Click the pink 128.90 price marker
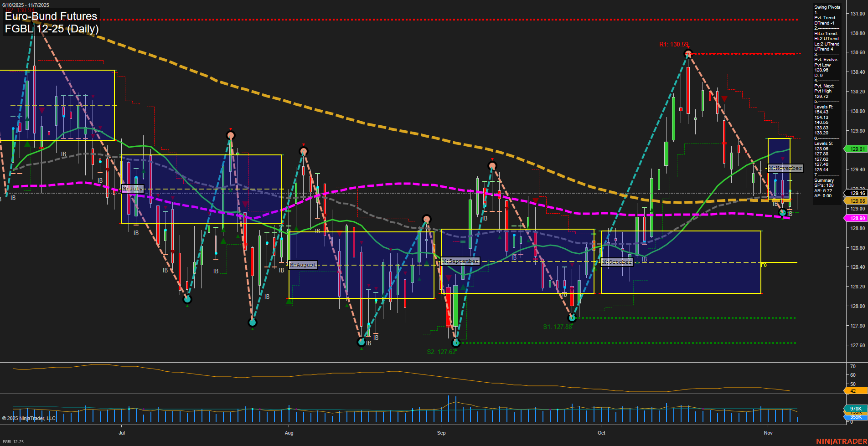Screen dimensions: 868x446 click(856, 218)
